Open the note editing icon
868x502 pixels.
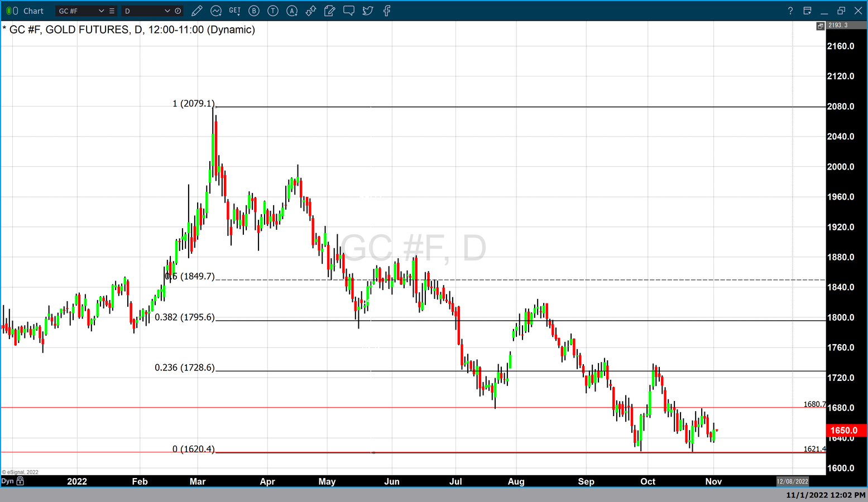[330, 11]
